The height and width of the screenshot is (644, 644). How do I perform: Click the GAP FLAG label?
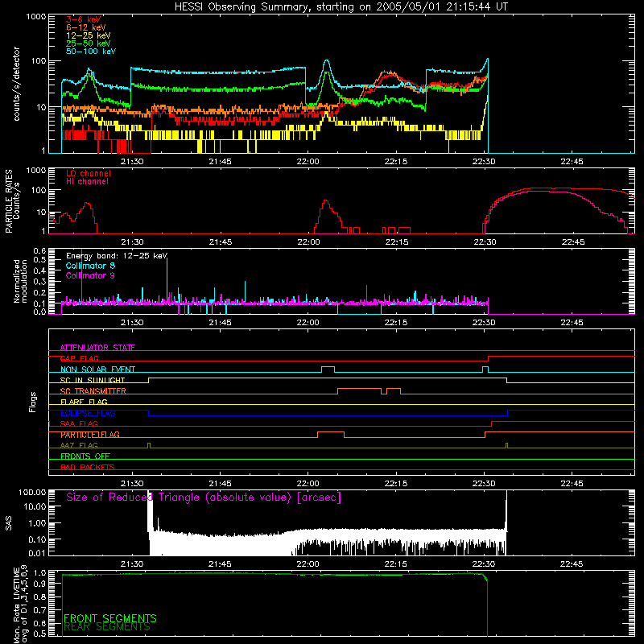[79, 358]
